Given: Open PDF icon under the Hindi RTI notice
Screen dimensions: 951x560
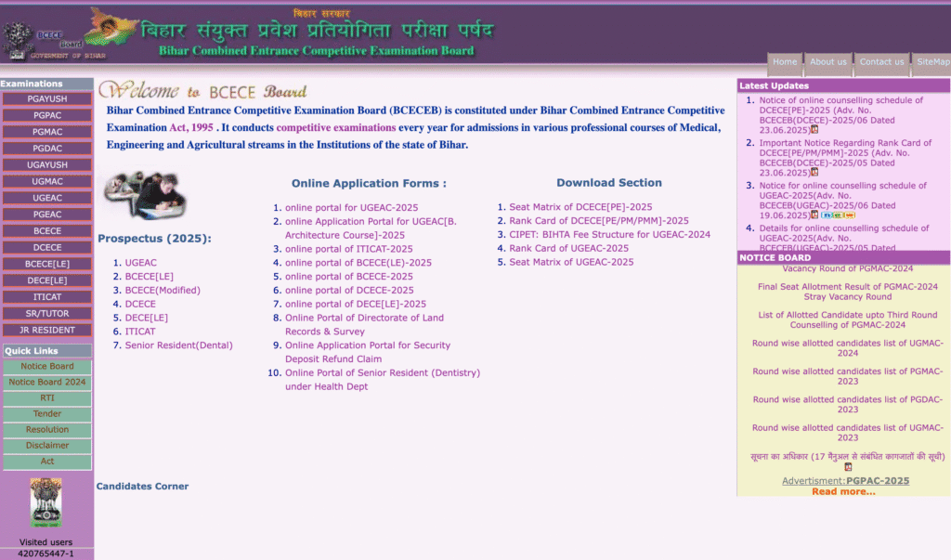Looking at the screenshot, I should click(847, 467).
